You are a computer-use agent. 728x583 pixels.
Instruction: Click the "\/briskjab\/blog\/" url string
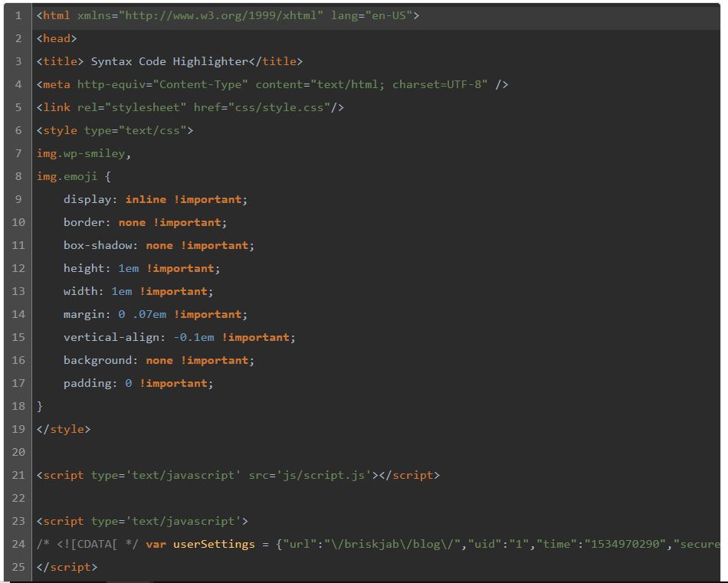tap(392, 544)
